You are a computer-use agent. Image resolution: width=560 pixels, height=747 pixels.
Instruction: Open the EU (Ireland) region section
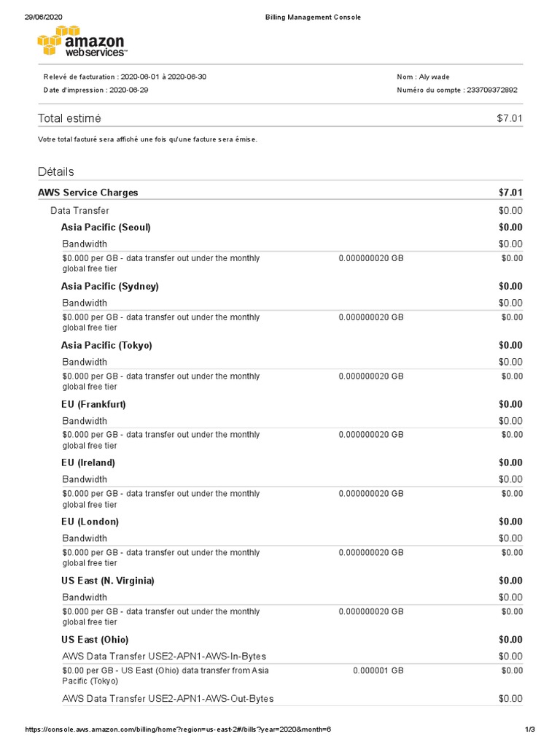coord(88,462)
